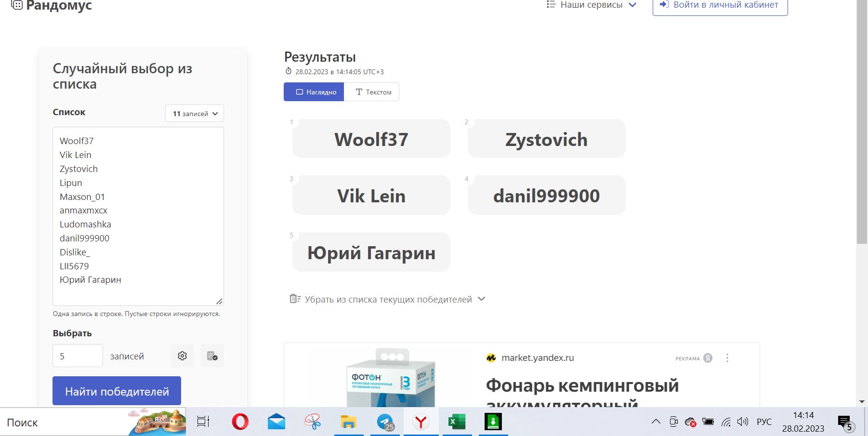Open File Explorer in the taskbar

tap(348, 422)
